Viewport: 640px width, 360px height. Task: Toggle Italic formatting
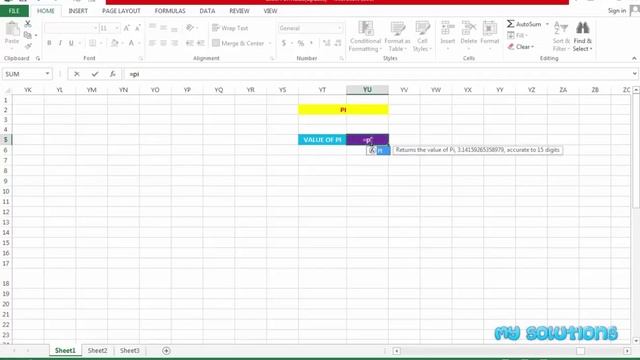pyautogui.click(x=60, y=43)
